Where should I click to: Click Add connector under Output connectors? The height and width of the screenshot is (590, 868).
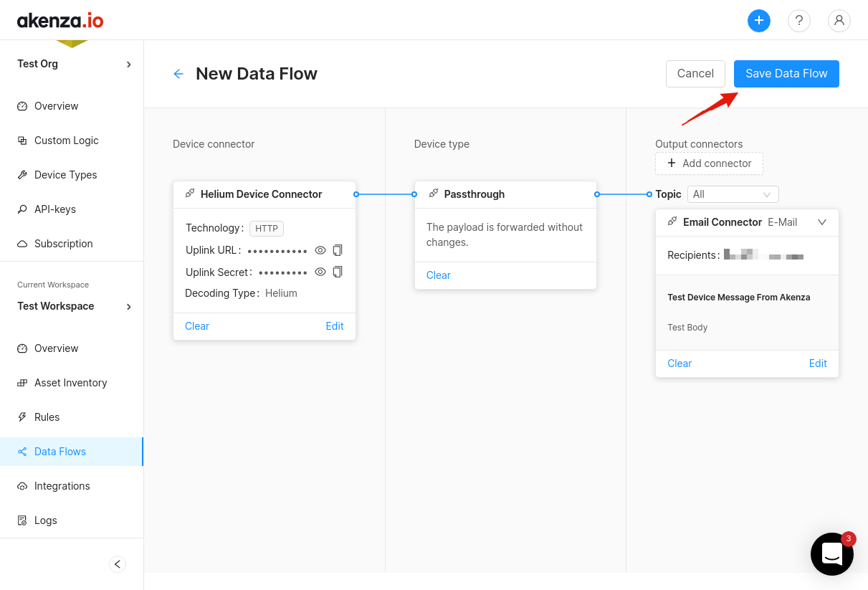pyautogui.click(x=709, y=163)
